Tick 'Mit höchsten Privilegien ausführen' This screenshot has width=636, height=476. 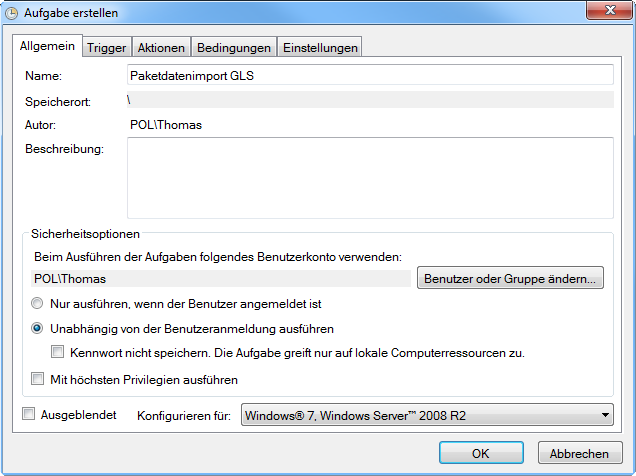tap(38, 380)
